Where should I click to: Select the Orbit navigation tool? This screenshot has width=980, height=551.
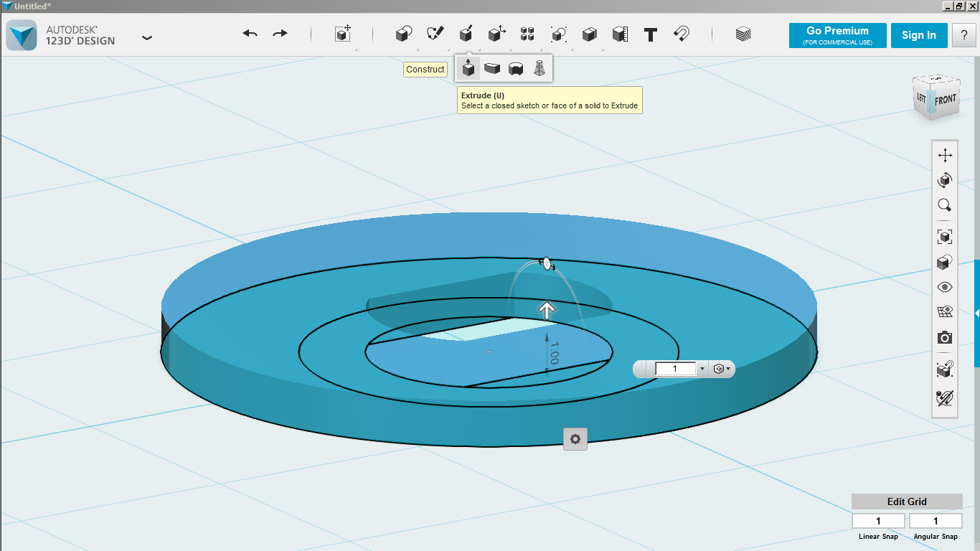coord(945,180)
